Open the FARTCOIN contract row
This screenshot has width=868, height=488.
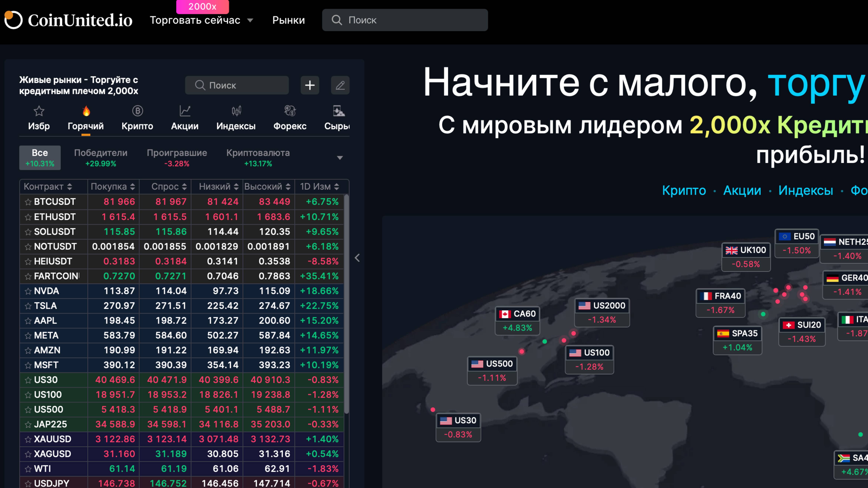pos(182,276)
